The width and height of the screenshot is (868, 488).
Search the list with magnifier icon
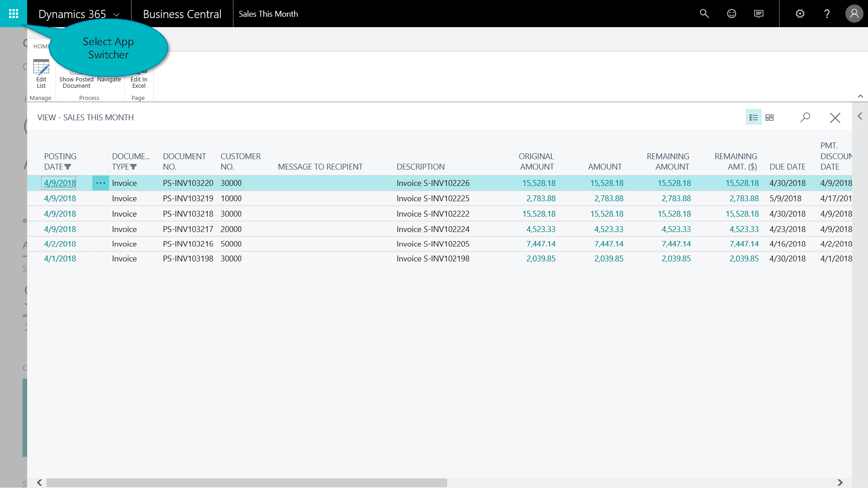tap(805, 118)
